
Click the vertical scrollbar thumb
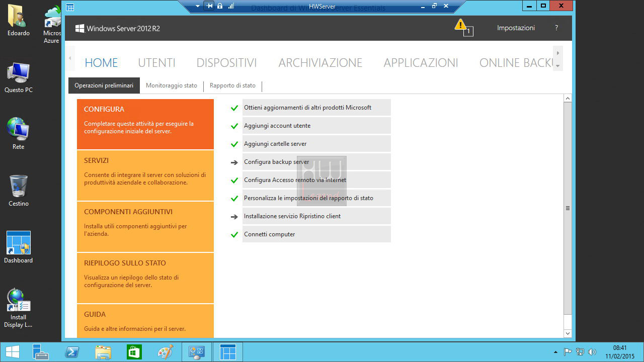(568, 208)
